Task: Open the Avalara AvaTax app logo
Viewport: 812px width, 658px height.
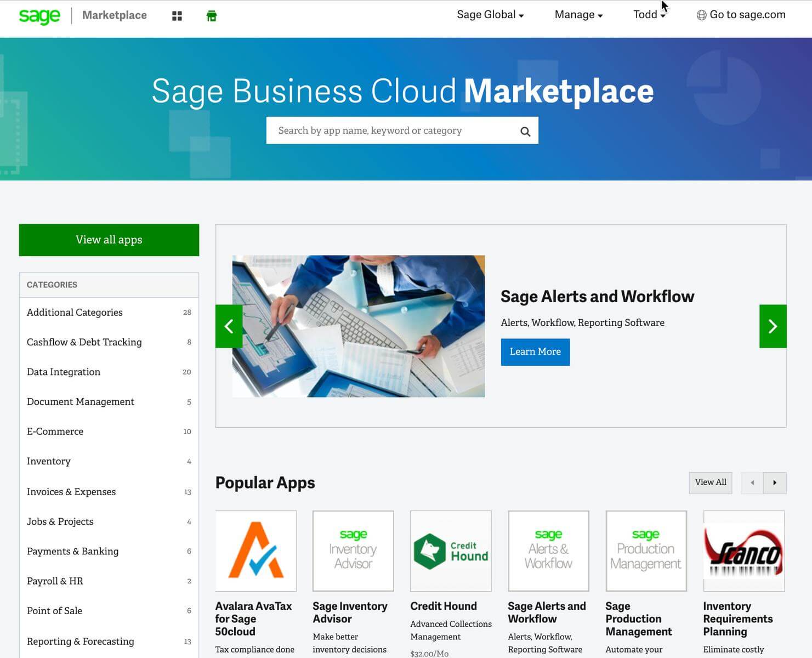Action: pos(256,551)
